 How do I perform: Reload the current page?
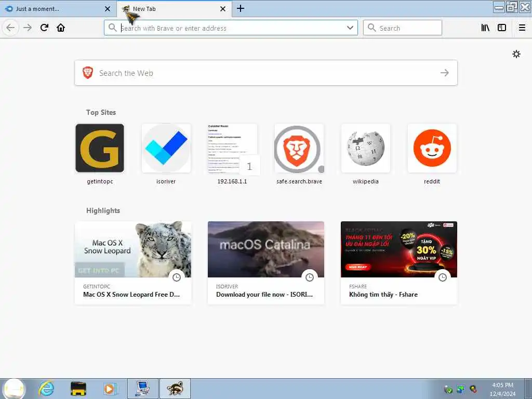point(45,28)
